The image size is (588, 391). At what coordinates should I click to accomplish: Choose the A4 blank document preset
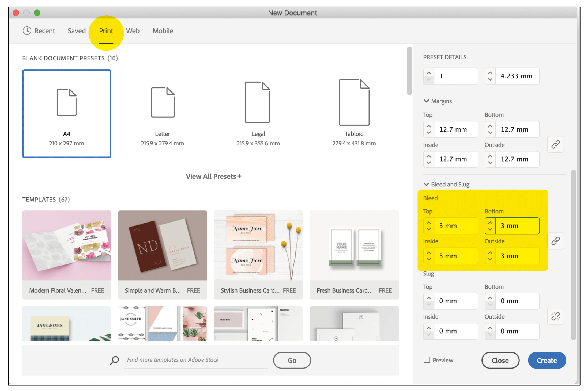(67, 114)
